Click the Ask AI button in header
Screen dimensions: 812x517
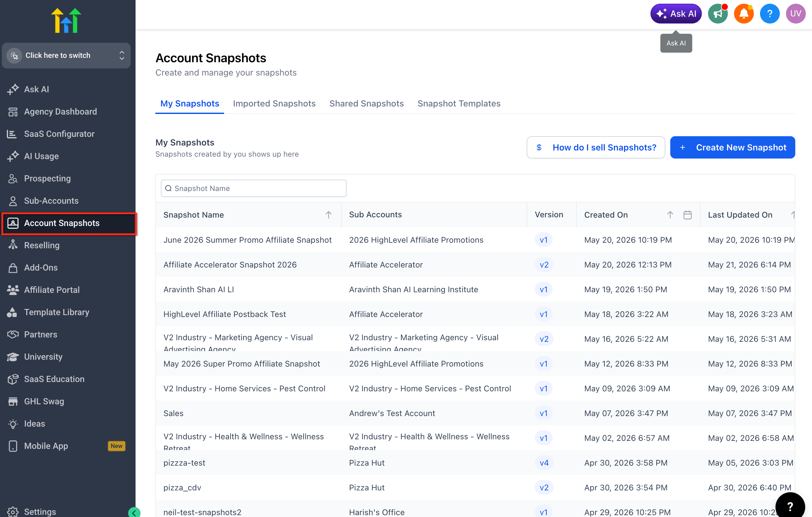coord(676,14)
